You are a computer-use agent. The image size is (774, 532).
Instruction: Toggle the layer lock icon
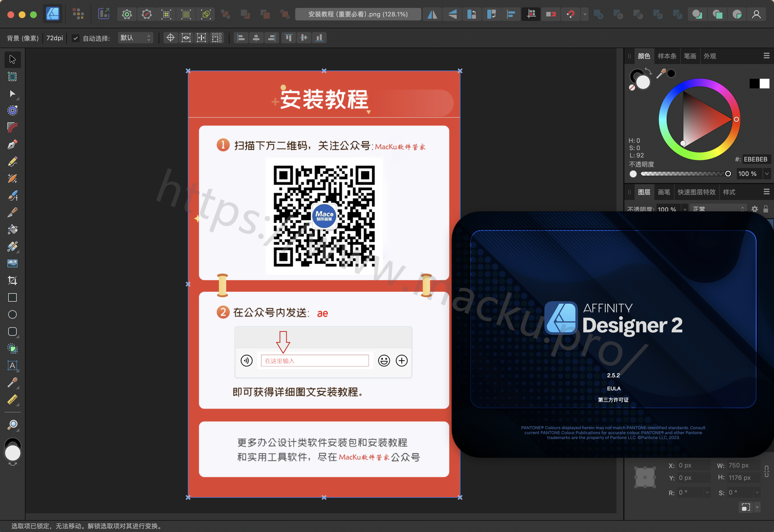(x=766, y=209)
